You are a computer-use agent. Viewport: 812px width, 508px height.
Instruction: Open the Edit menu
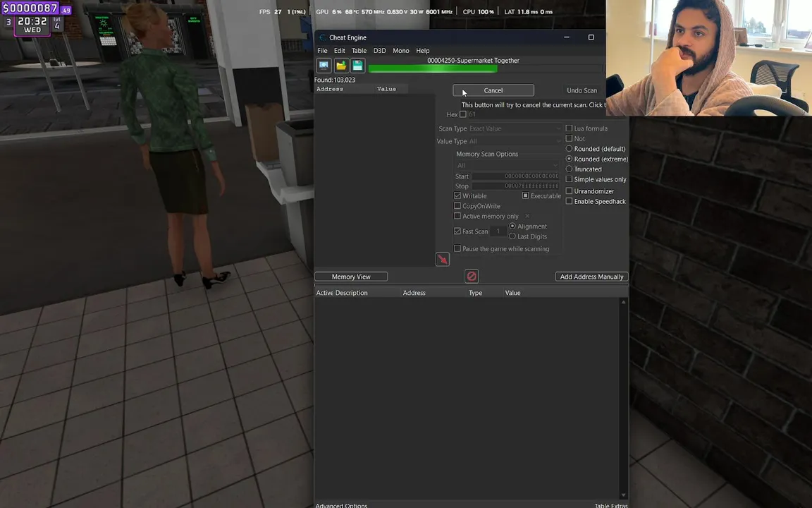[339, 51]
